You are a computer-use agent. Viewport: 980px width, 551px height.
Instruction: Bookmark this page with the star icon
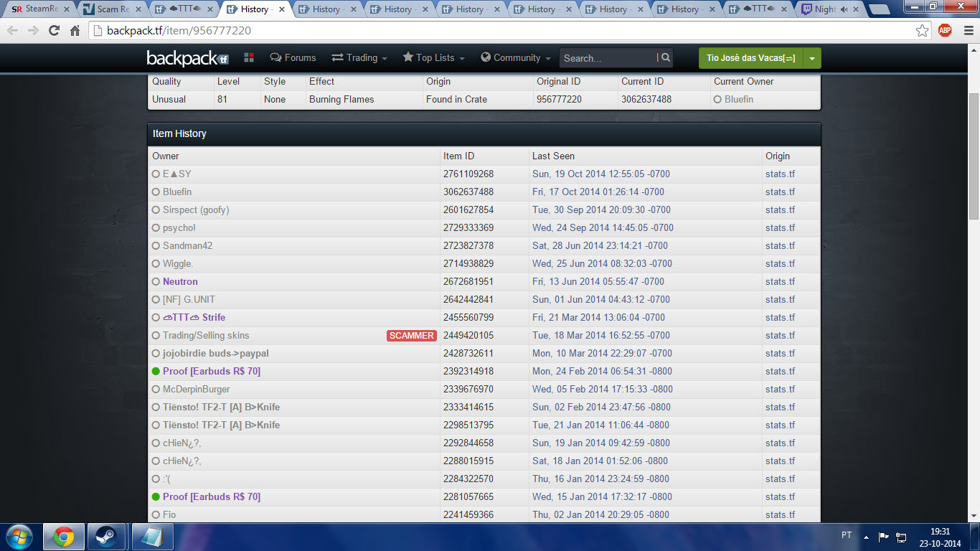(x=923, y=31)
